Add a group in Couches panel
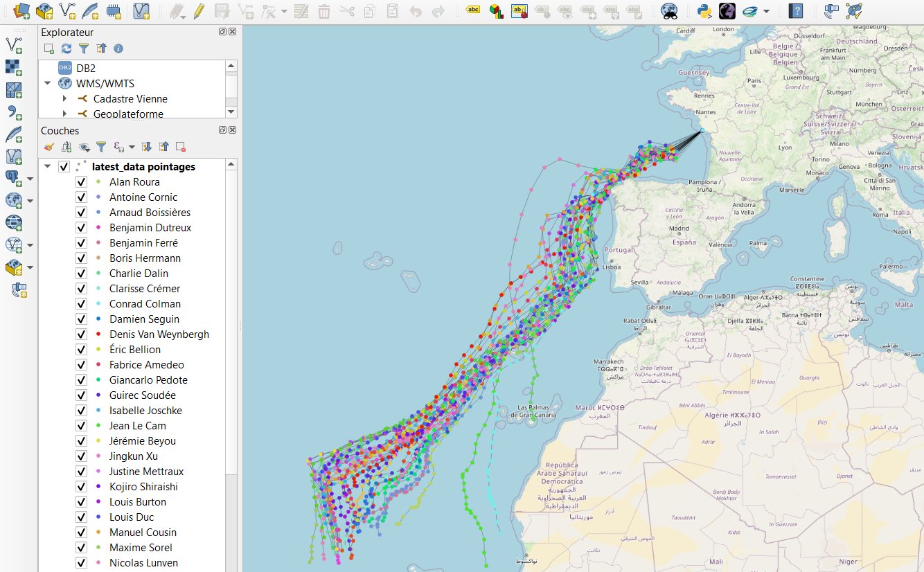The height and width of the screenshot is (572, 924). 66,147
